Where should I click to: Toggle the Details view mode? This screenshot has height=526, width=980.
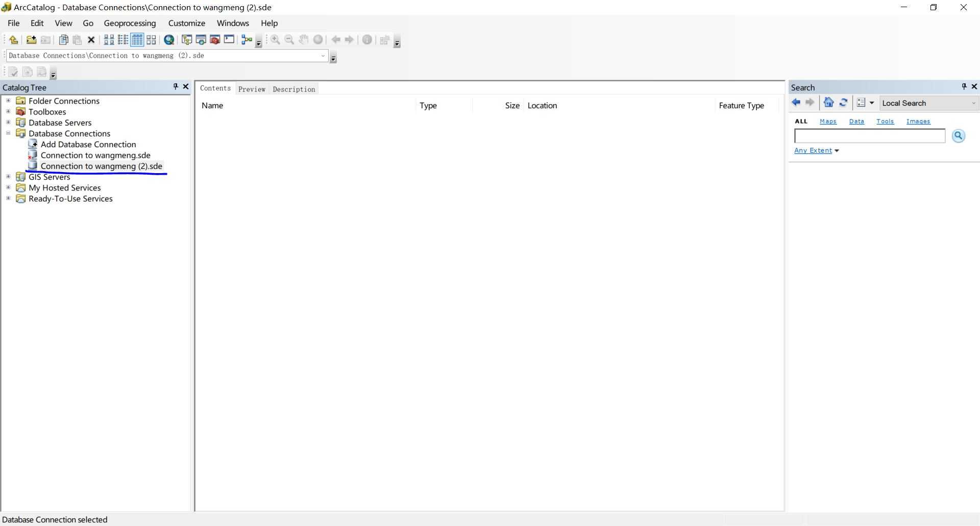tap(137, 40)
